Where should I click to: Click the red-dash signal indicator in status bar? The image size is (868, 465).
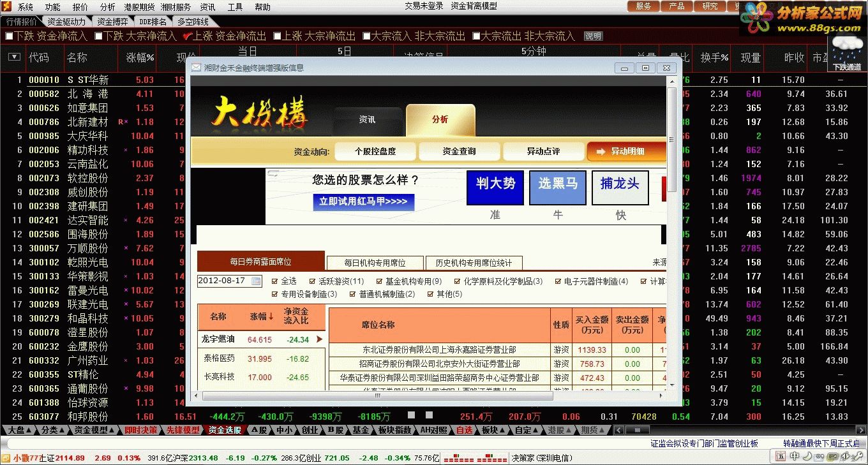click(x=475, y=458)
